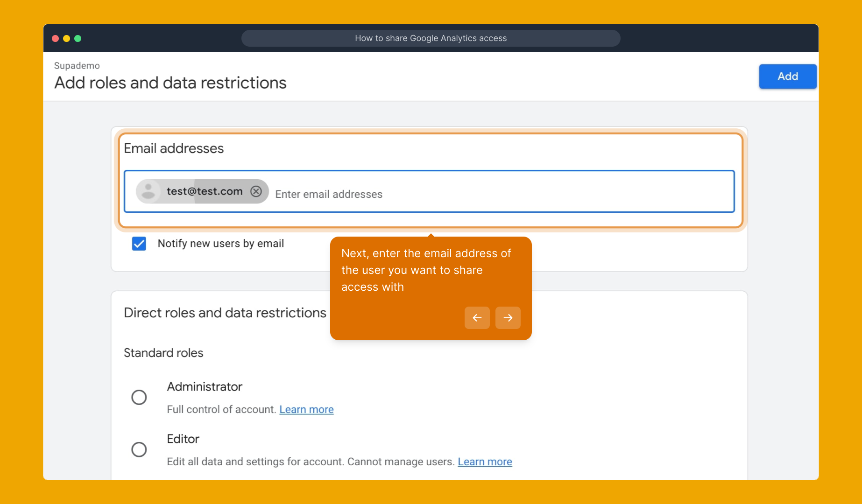The image size is (862, 504).
Task: Focus the Enter email addresses field
Action: tap(329, 194)
